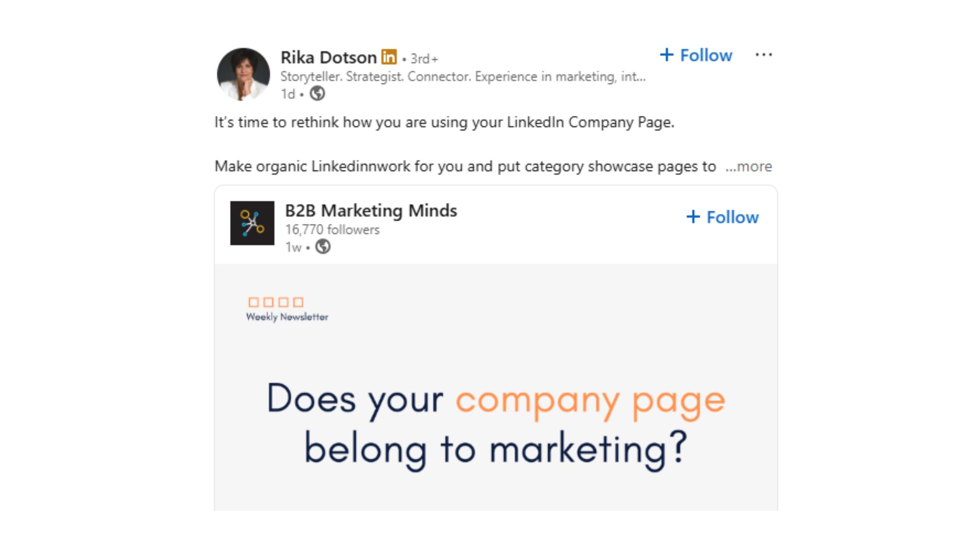Open the three-dot post options menu
980x551 pixels.
[x=764, y=55]
